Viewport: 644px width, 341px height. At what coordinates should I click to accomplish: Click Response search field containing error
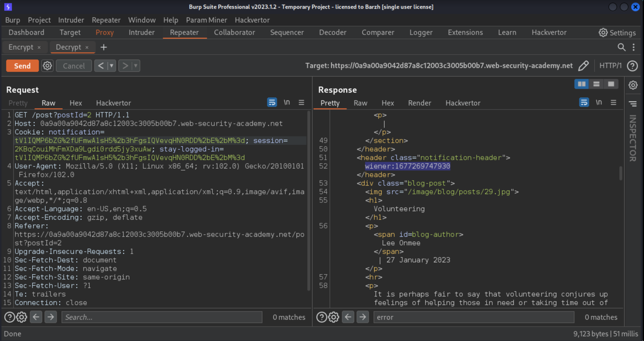click(474, 317)
